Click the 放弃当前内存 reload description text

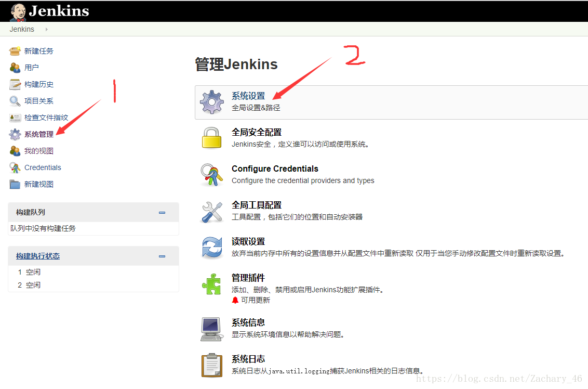(x=398, y=253)
